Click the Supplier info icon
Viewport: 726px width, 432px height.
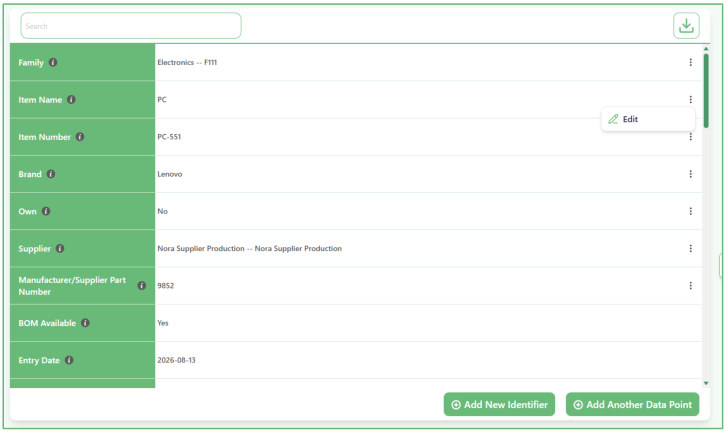[x=60, y=248]
